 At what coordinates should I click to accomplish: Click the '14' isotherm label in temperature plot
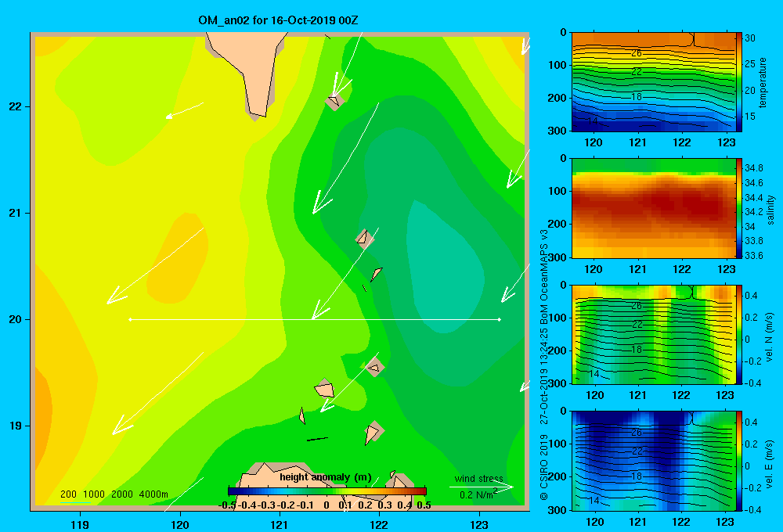pos(593,120)
